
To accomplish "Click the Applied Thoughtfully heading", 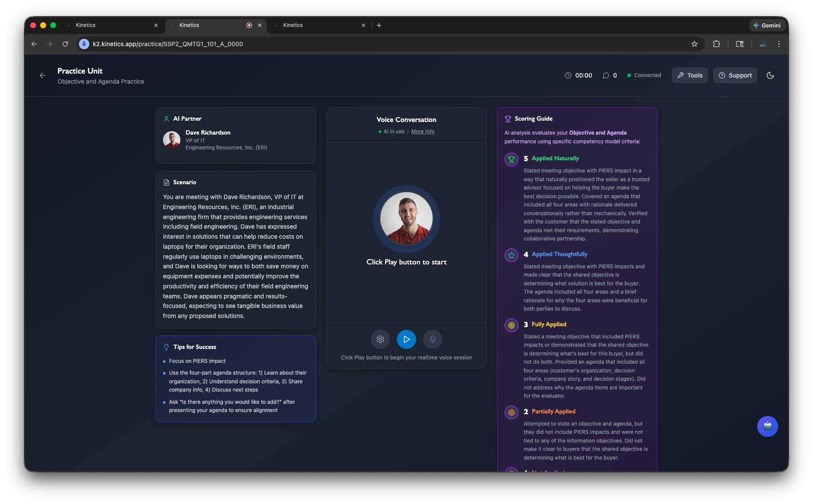I will tap(559, 254).
